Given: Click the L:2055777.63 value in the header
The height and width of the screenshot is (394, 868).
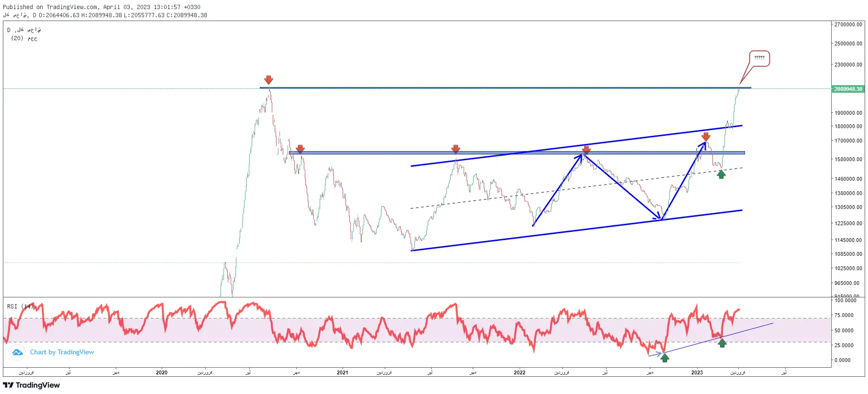Looking at the screenshot, I should click(144, 15).
